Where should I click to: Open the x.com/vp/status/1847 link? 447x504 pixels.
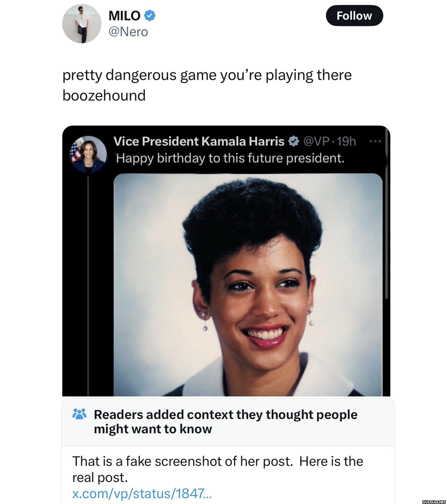[142, 493]
